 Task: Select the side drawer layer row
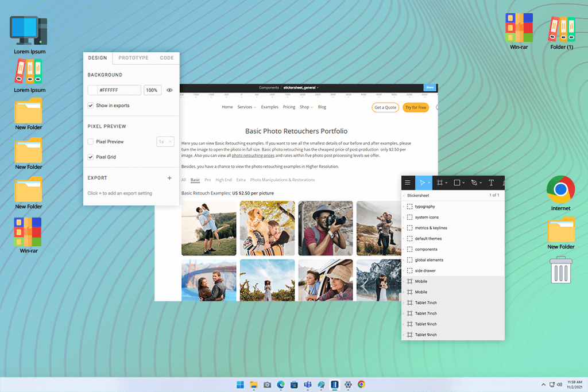[x=452, y=270]
